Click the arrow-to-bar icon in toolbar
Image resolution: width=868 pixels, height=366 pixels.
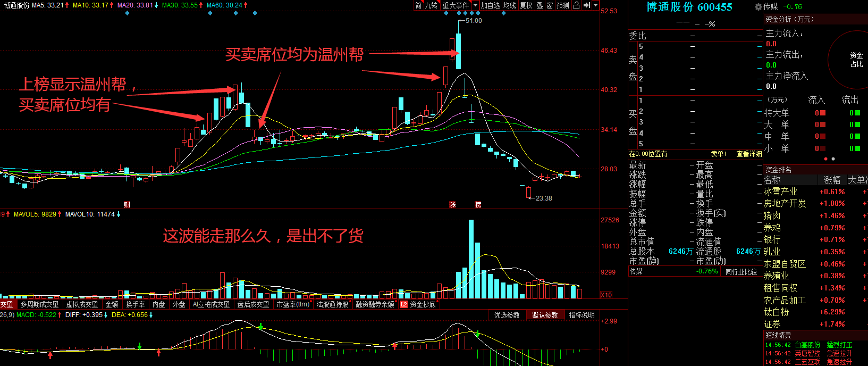(587, 5)
